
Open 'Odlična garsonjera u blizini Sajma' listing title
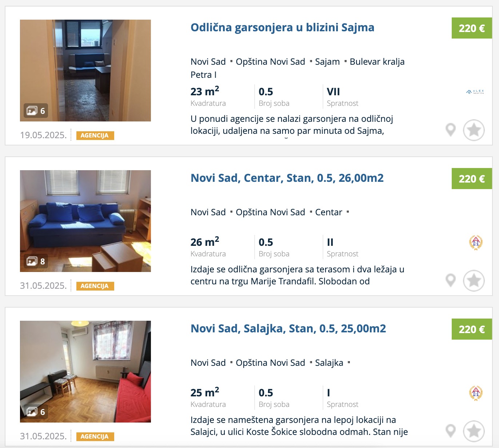coord(282,27)
